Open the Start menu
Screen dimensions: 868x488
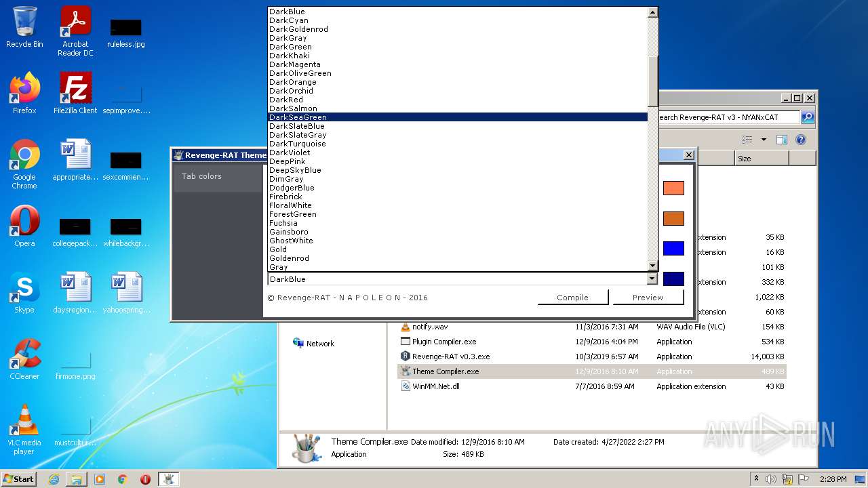tap(19, 479)
